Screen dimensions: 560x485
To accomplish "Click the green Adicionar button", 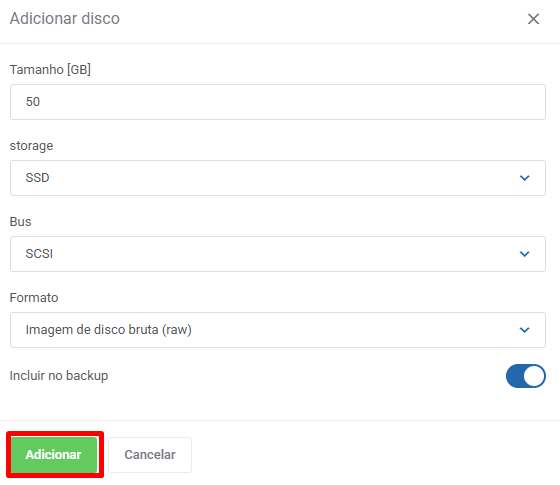I will [x=54, y=455].
